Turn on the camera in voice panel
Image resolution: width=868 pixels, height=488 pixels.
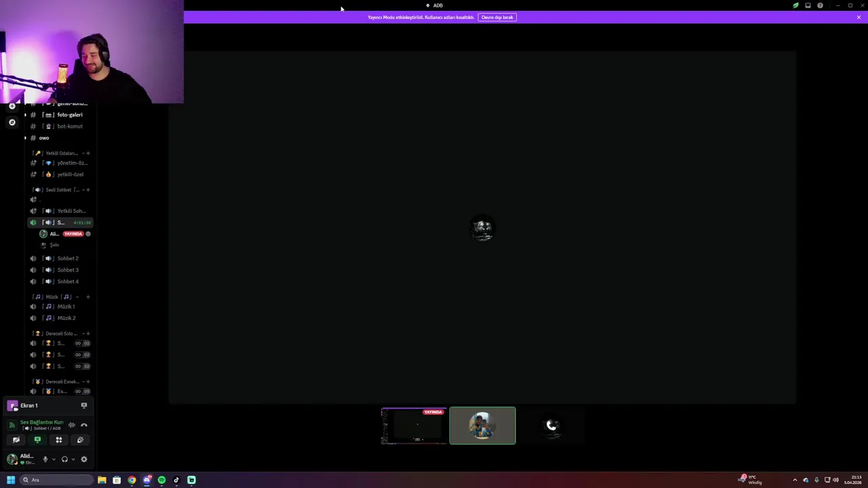pyautogui.click(x=16, y=440)
